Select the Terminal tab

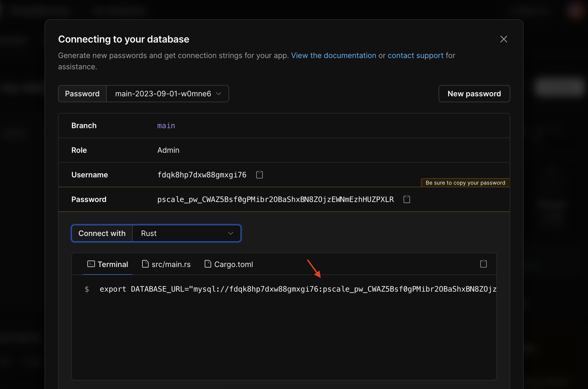[113, 264]
